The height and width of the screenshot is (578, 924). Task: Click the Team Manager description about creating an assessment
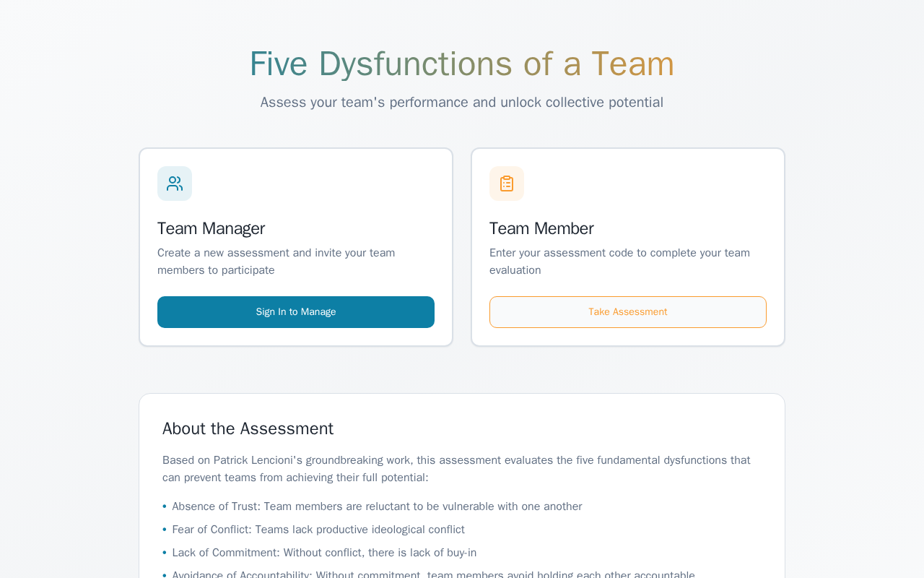[x=276, y=262]
